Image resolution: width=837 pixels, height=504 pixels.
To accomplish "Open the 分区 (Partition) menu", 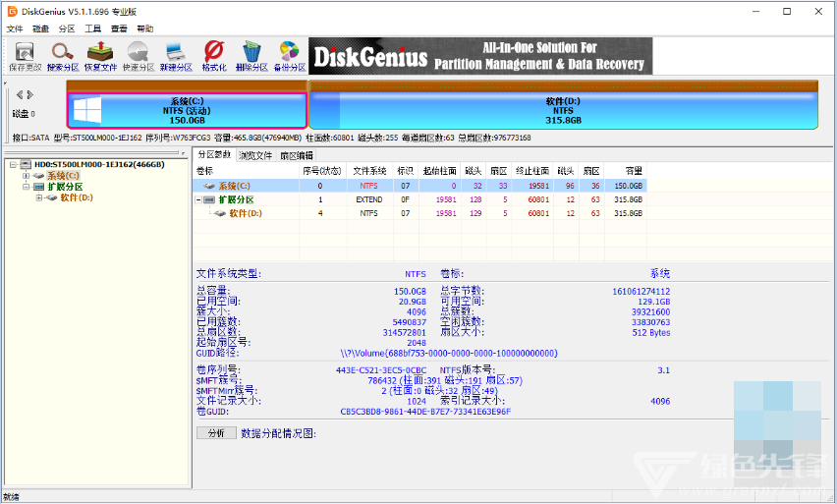I will pyautogui.click(x=67, y=28).
